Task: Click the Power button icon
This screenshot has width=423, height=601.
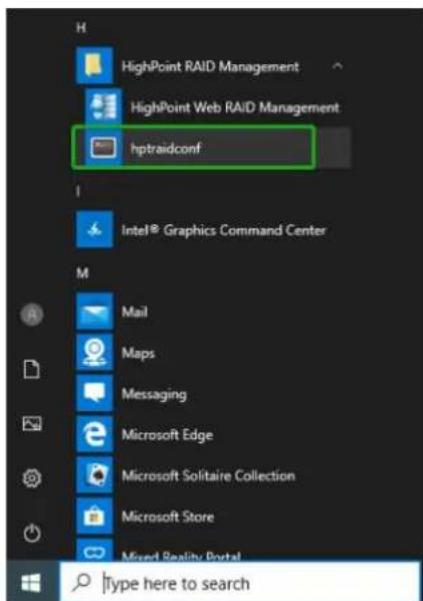Action: pyautogui.click(x=32, y=533)
